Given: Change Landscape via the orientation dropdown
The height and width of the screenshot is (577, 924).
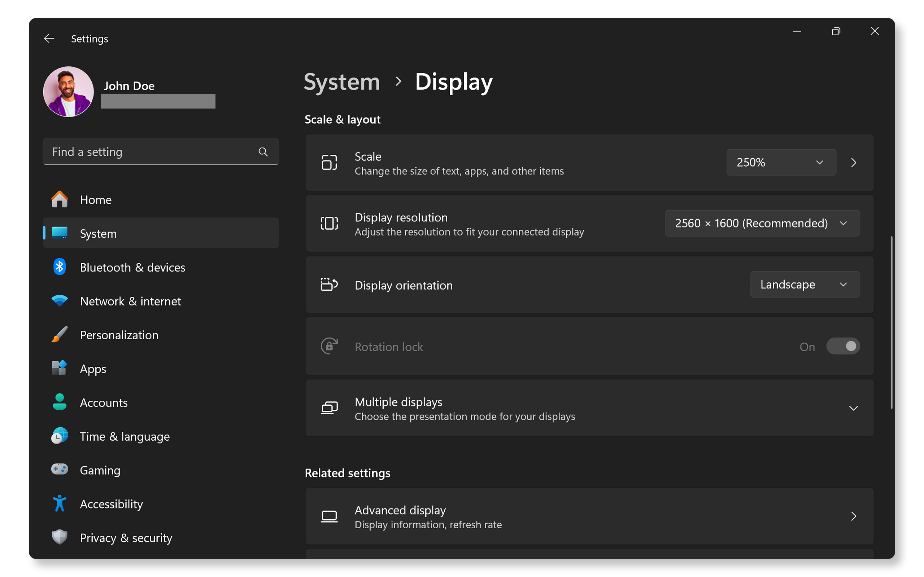Looking at the screenshot, I should pyautogui.click(x=805, y=284).
